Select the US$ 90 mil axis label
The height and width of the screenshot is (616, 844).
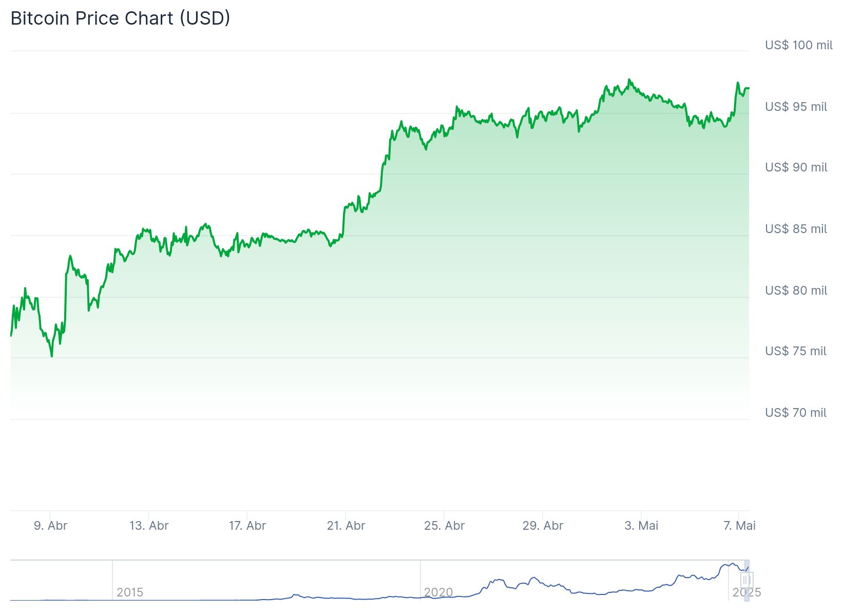pyautogui.click(x=796, y=167)
